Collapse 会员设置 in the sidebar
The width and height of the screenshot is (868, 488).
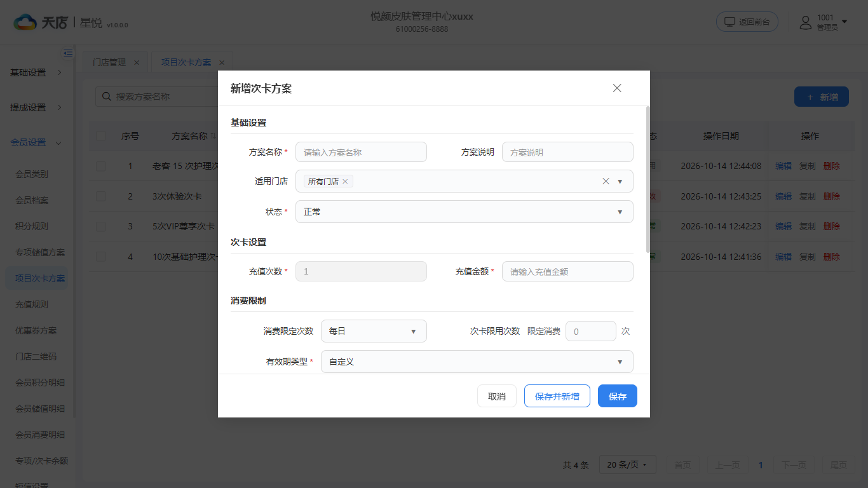pos(36,142)
